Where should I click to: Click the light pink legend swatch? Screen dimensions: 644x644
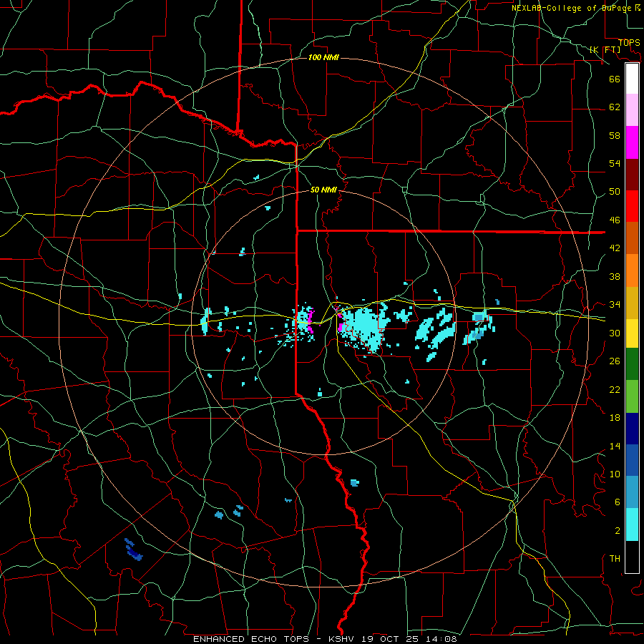coord(632,109)
